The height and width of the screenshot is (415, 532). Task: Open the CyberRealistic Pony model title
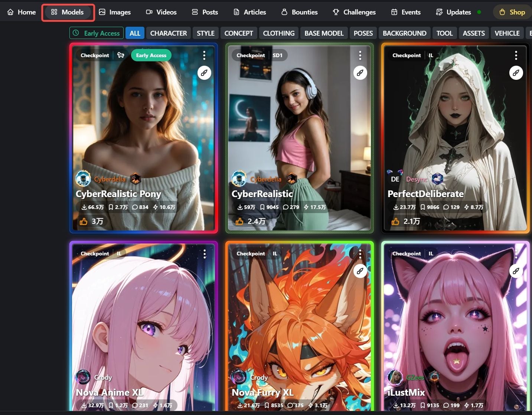pyautogui.click(x=118, y=194)
